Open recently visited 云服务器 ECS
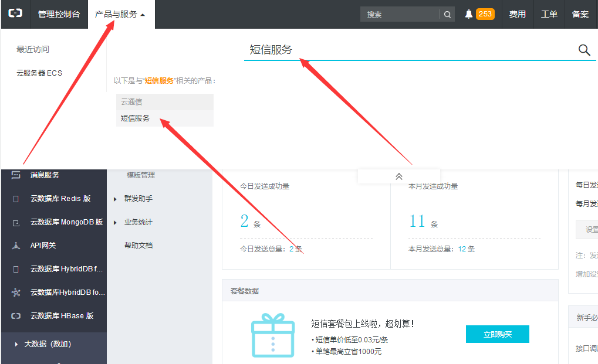The height and width of the screenshot is (364, 598). tap(39, 73)
